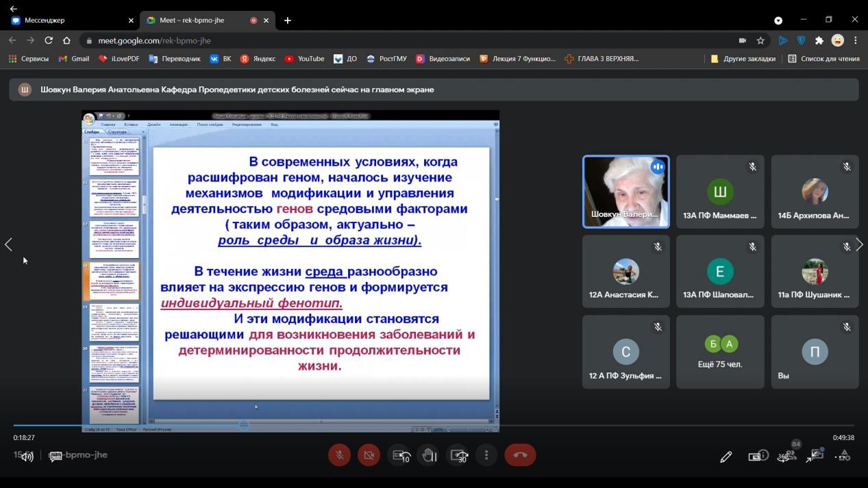Open Яндекс bookmark
The height and width of the screenshot is (488, 868).
click(x=258, y=59)
